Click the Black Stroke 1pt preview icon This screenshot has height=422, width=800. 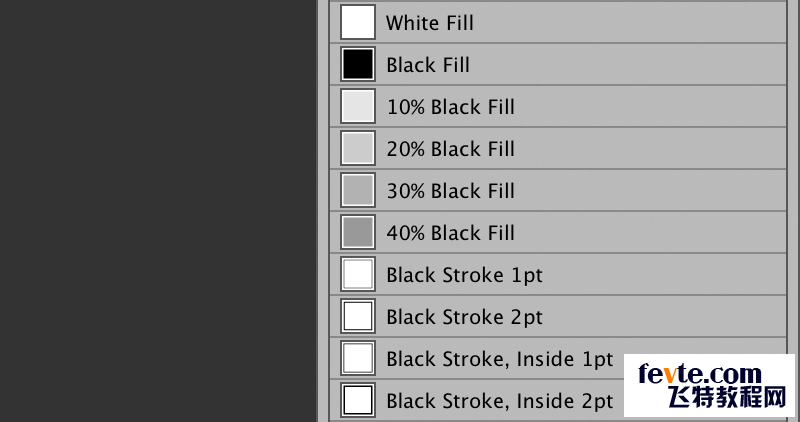pos(358,274)
